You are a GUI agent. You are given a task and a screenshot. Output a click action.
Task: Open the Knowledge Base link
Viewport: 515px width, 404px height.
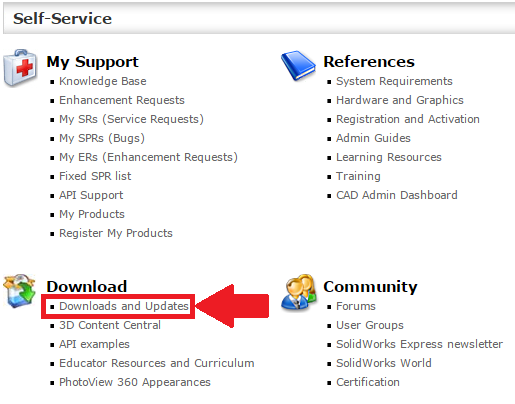103,81
